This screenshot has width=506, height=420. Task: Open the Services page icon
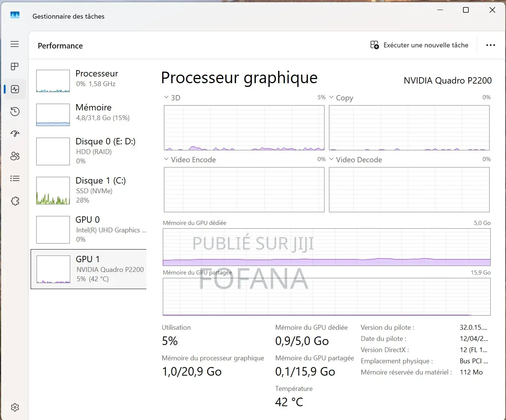coord(15,201)
